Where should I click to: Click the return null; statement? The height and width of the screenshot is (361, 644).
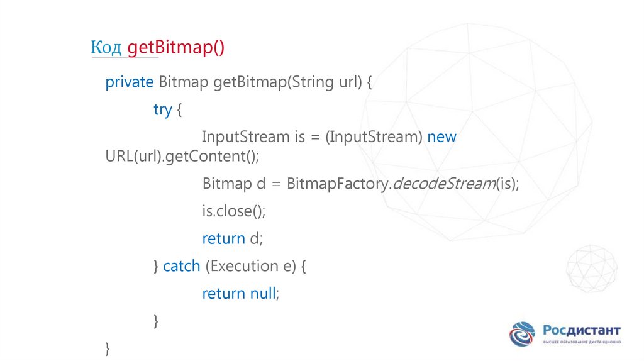point(240,293)
